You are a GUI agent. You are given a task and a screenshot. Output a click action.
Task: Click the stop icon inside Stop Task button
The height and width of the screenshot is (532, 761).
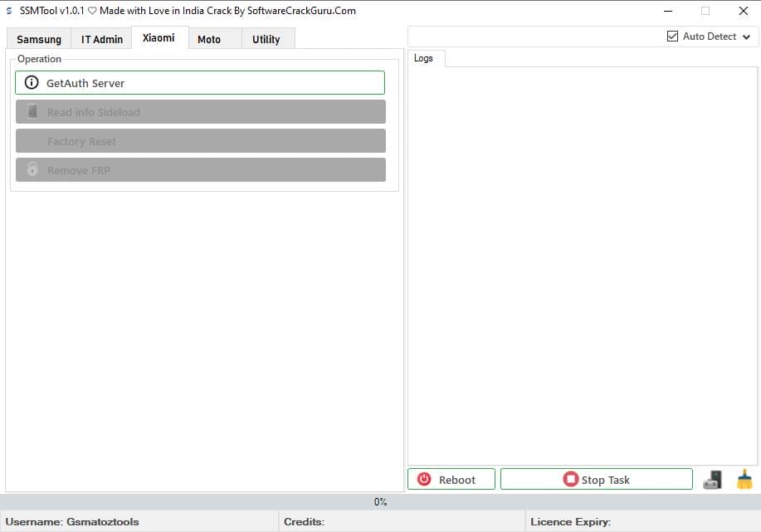pos(570,479)
